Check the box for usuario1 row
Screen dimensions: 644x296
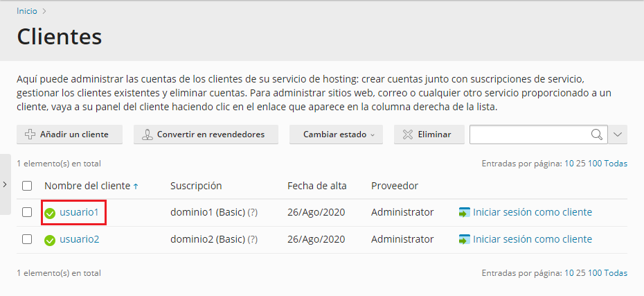click(x=27, y=212)
